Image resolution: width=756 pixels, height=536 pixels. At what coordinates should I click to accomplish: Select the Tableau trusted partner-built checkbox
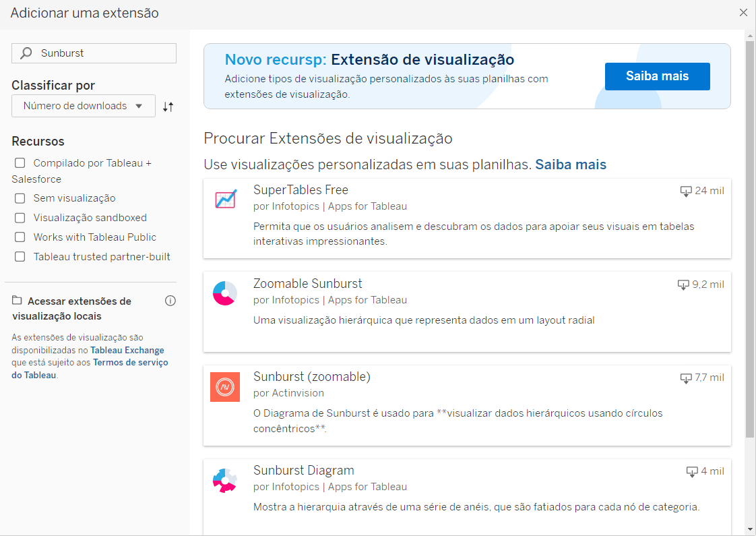pos(20,257)
